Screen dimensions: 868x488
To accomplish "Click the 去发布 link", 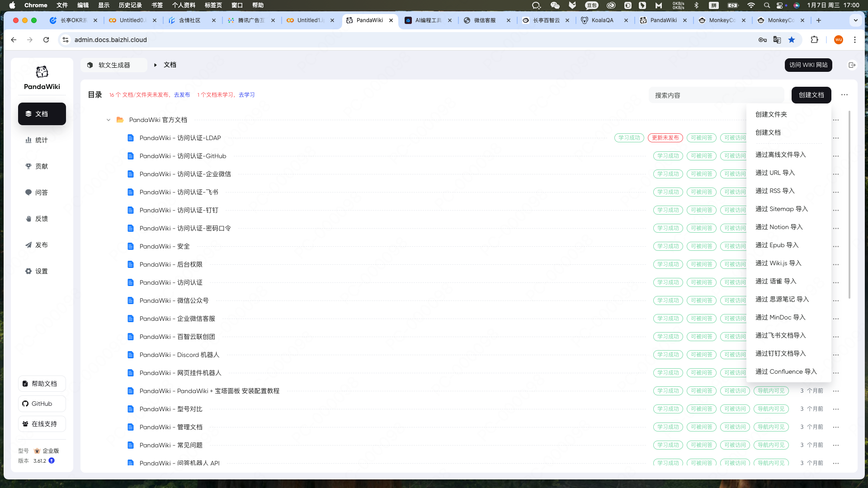I will 182,95.
